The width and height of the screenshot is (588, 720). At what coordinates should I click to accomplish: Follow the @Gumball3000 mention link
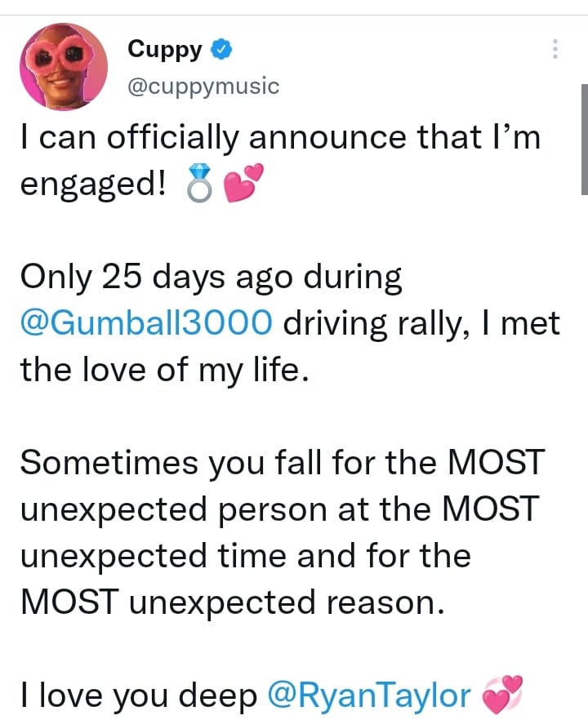click(x=147, y=325)
